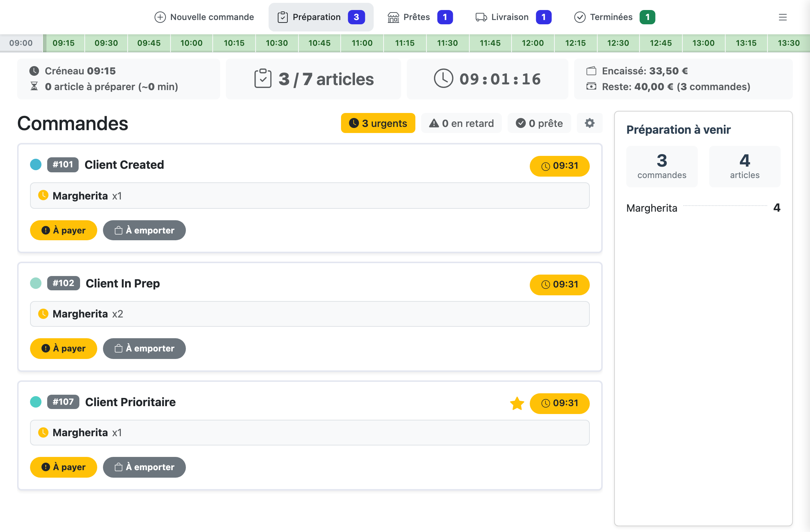
Task: Click the 09:31 time badge of order #102
Action: [560, 285]
